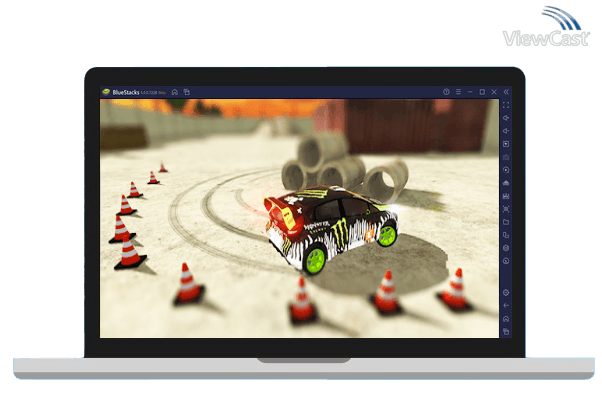Open the Media folder icon
The width and height of the screenshot is (602, 414).
coord(506,222)
